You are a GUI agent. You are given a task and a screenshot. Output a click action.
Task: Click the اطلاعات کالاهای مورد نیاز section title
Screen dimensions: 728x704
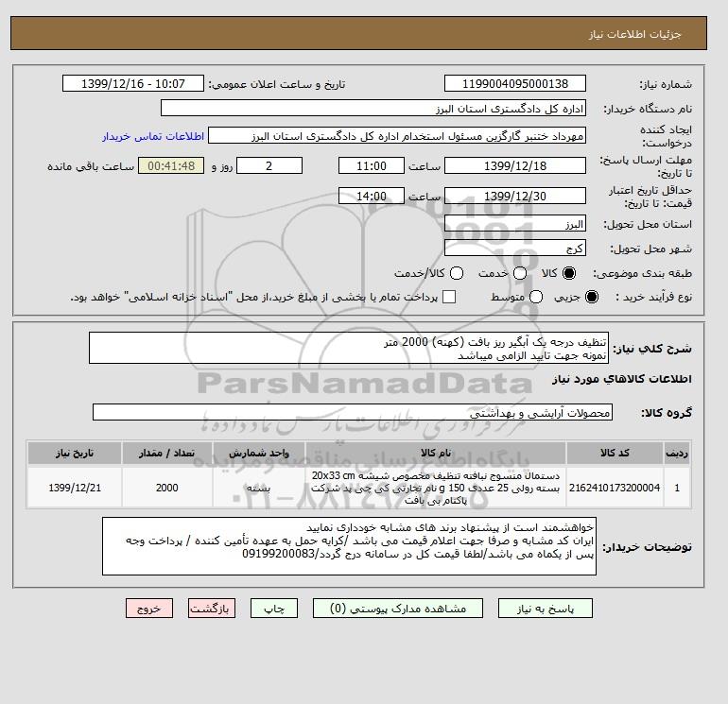[x=622, y=379]
